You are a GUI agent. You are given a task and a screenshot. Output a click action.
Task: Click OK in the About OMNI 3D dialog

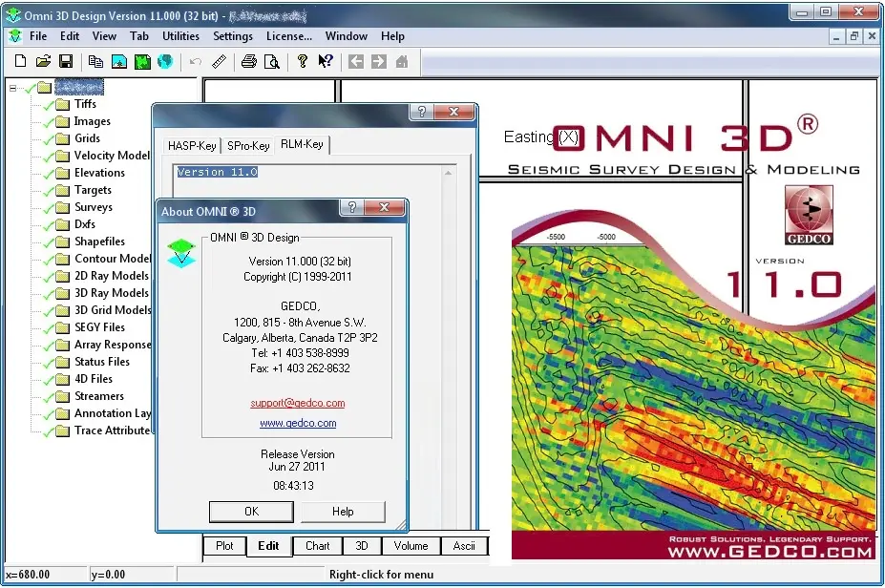click(x=251, y=512)
